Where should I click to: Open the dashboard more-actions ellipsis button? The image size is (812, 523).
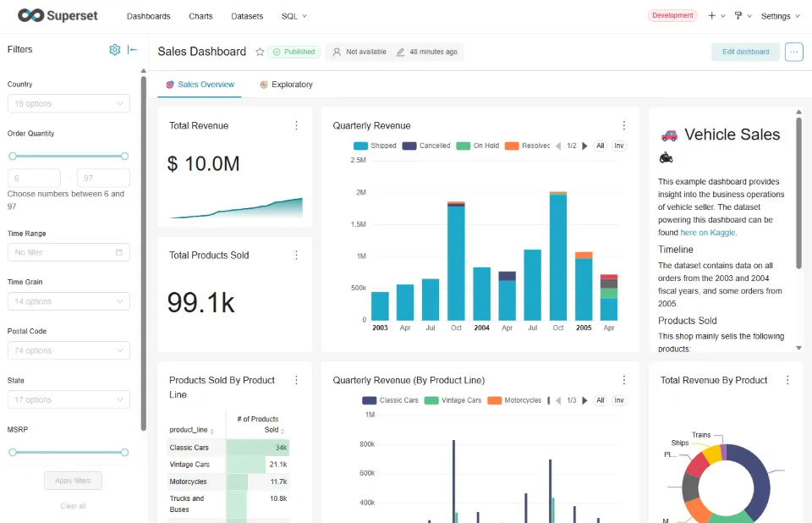point(793,52)
